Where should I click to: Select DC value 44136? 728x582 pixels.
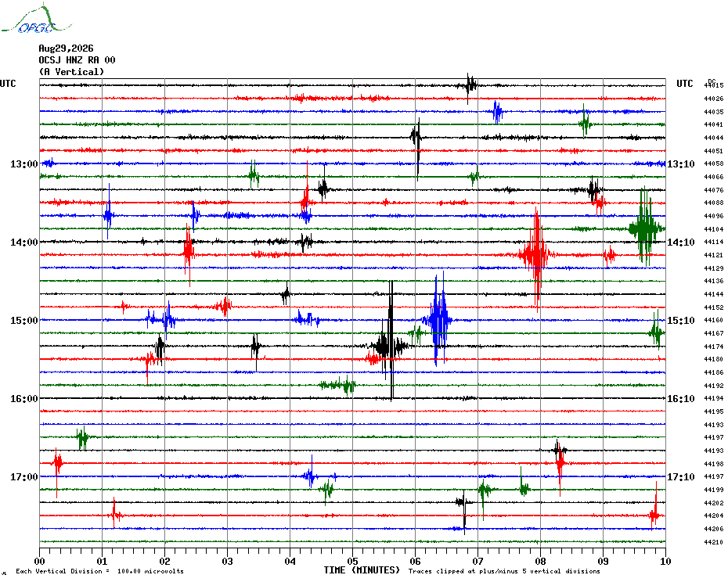point(714,281)
